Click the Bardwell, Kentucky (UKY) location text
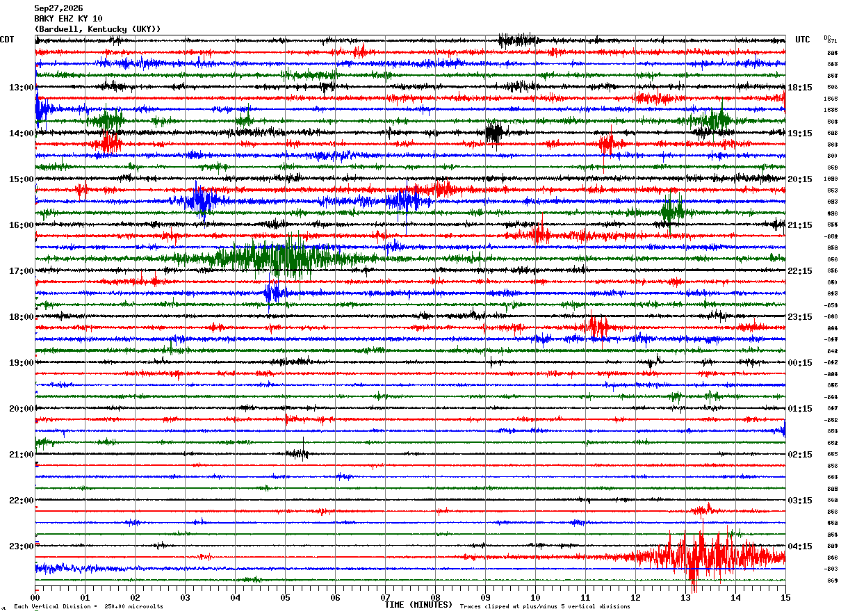The image size is (841, 616). (x=97, y=29)
